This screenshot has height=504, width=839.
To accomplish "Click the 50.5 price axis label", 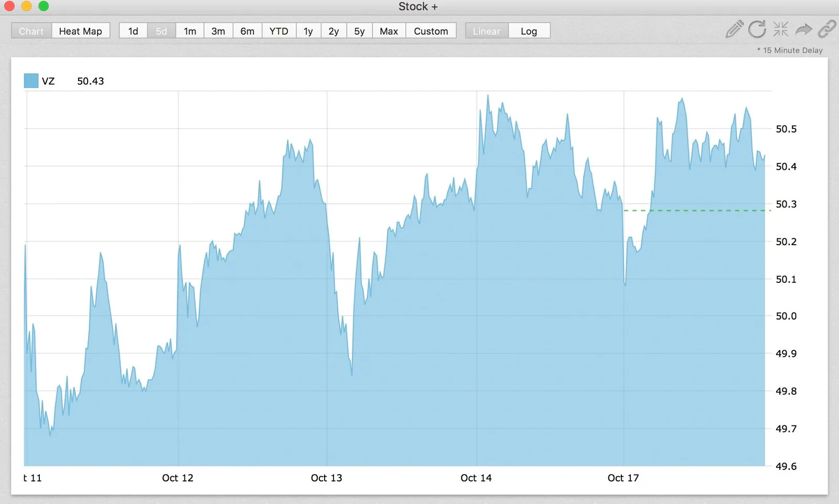I will pyautogui.click(x=786, y=129).
